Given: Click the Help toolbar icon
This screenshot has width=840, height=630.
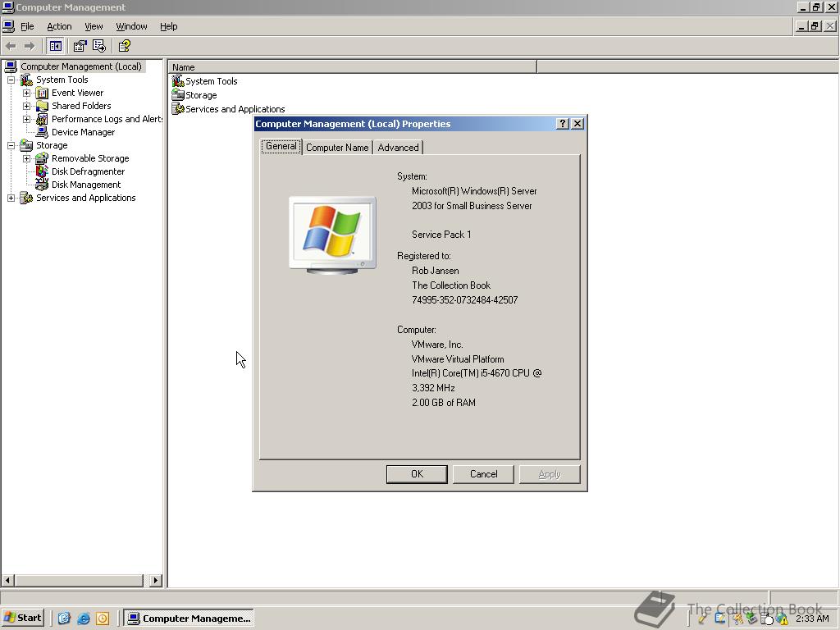Looking at the screenshot, I should [125, 46].
